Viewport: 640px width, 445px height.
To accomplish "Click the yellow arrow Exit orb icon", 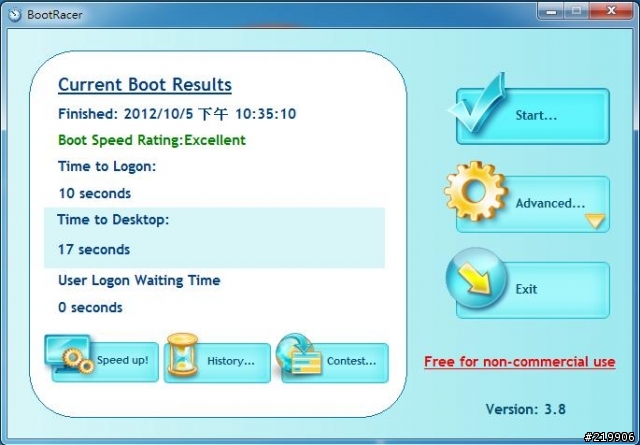I will (x=476, y=278).
